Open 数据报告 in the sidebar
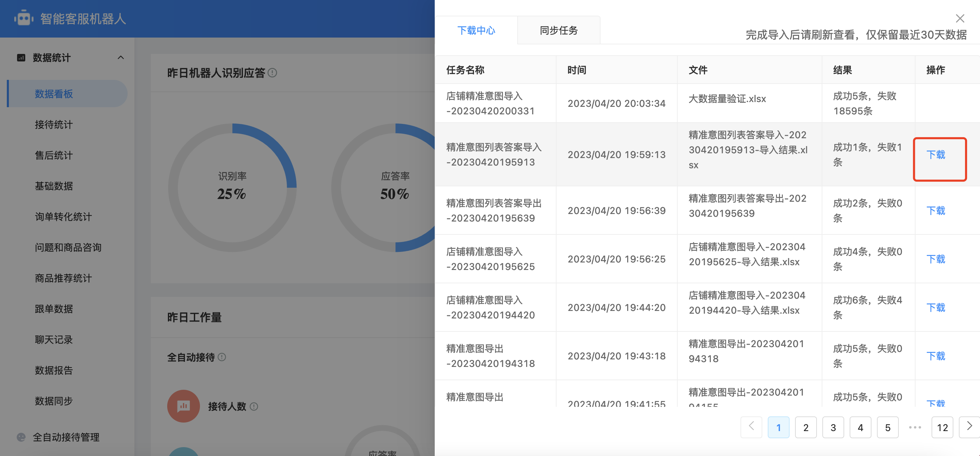The width and height of the screenshot is (980, 456). [54, 370]
